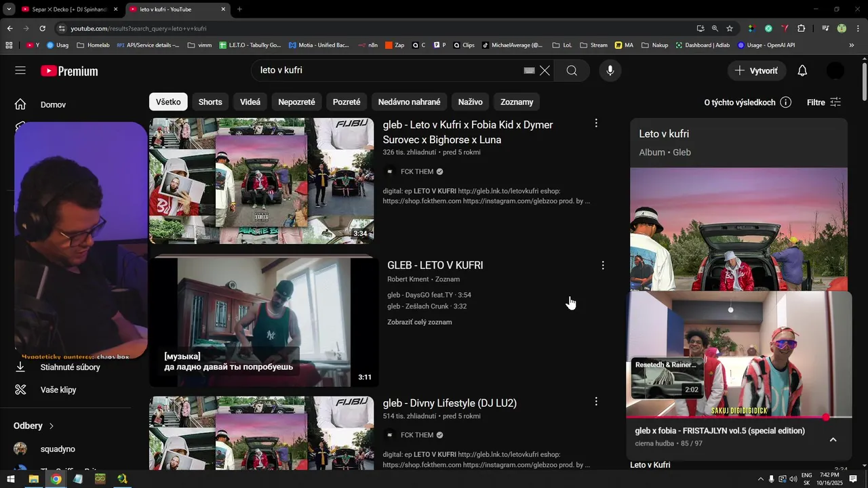
Task: Select the Zoznamy filter chip
Action: tap(517, 102)
